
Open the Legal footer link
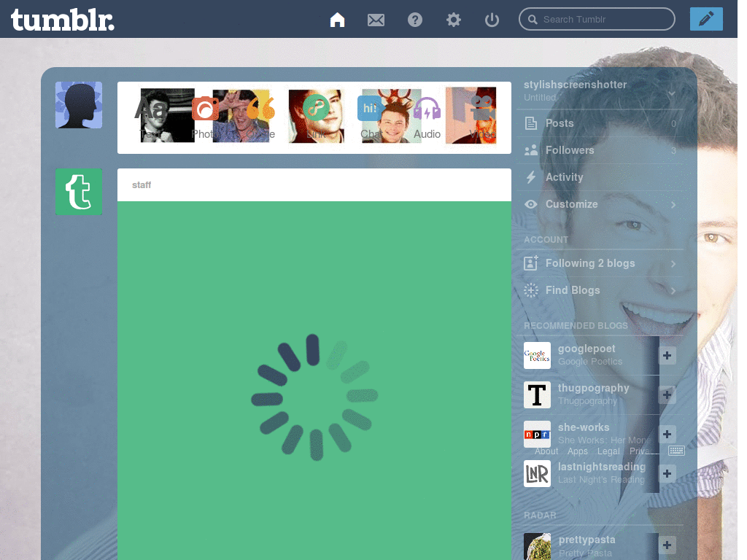[609, 451]
